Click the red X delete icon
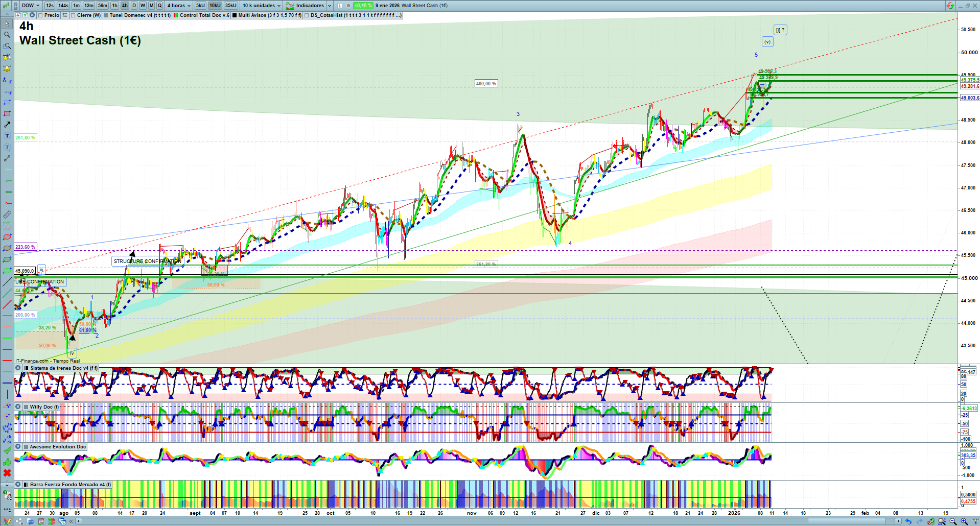This screenshot has width=980, height=526. tap(7, 473)
